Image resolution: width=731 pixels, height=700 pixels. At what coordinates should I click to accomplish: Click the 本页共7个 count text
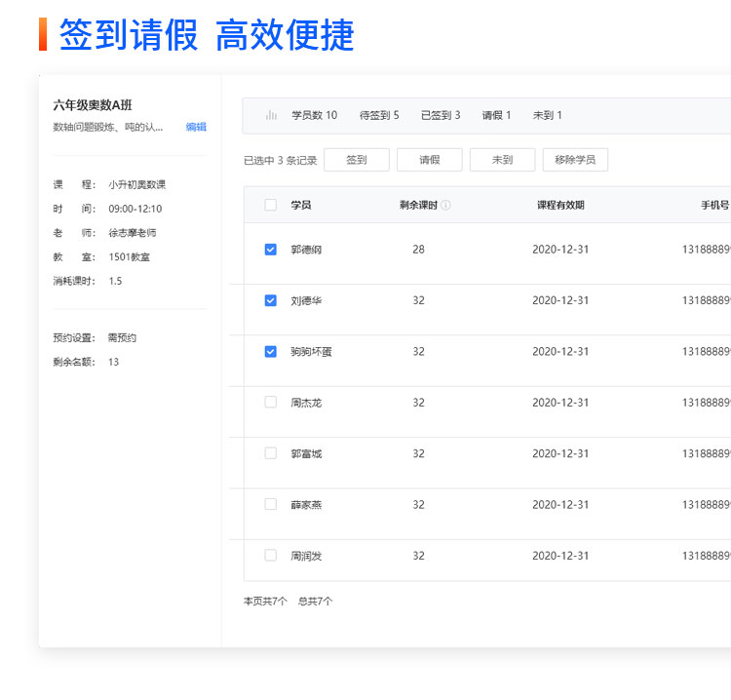click(x=265, y=602)
